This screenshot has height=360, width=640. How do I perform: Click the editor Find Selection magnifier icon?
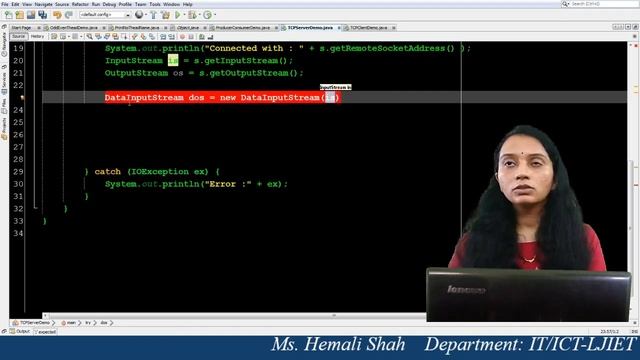tap(89, 37)
